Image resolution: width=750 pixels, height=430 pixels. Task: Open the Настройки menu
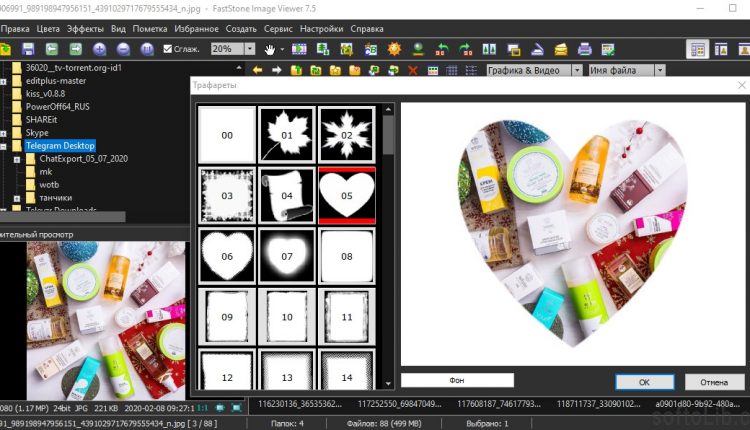[x=321, y=29]
